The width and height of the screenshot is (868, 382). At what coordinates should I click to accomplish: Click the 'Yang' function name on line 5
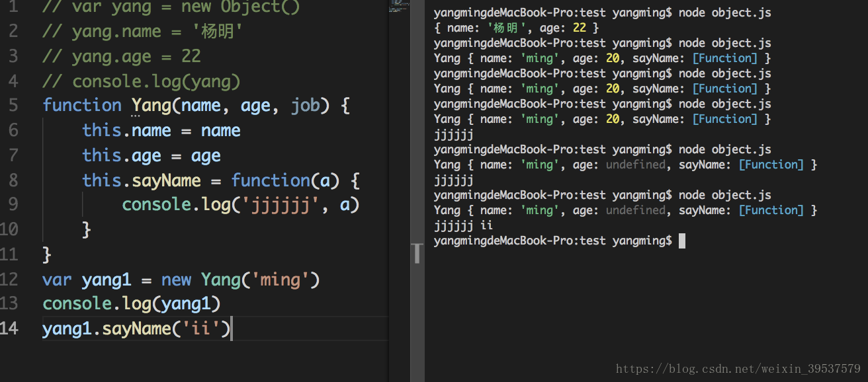tap(151, 105)
